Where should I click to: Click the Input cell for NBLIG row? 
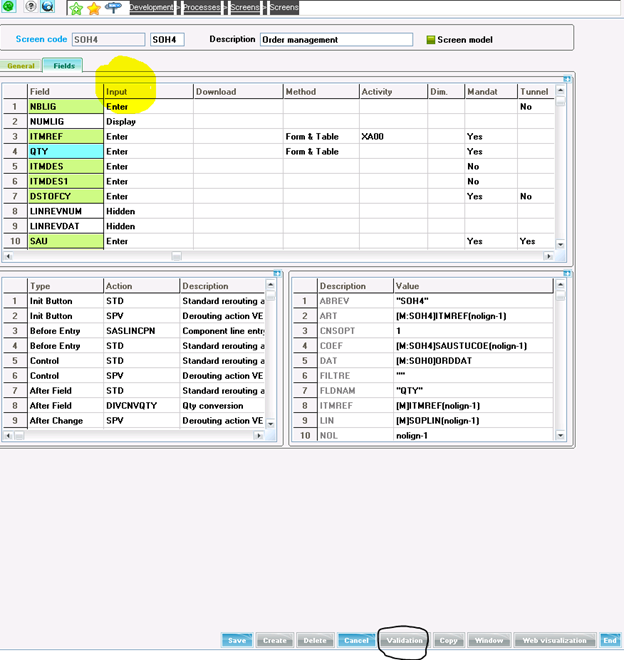[148, 106]
